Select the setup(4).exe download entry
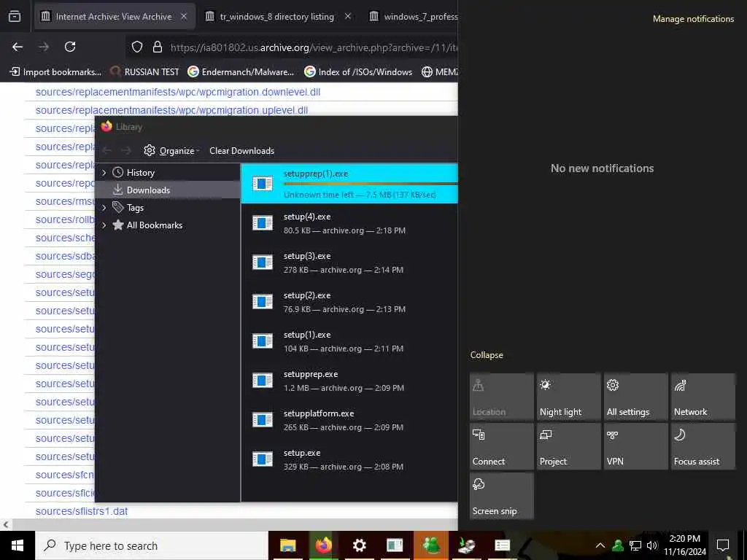Screen dimensions: 747x560 [x=349, y=223]
